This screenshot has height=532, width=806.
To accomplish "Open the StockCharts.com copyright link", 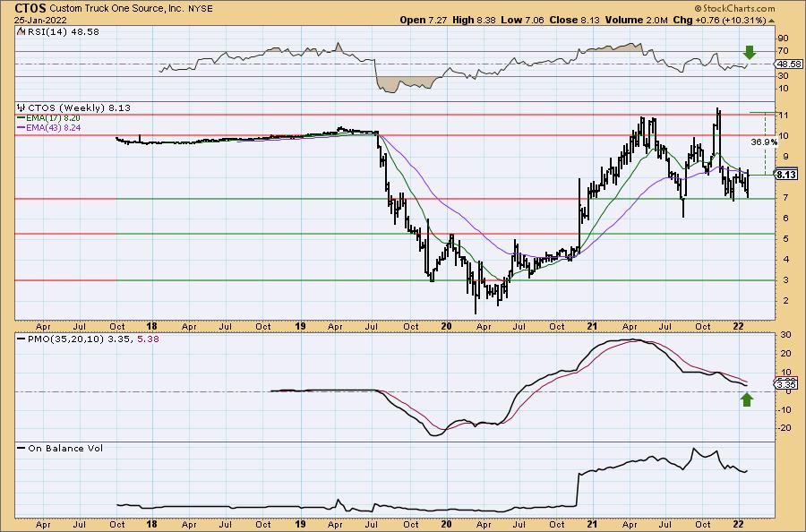I will 734,8.
